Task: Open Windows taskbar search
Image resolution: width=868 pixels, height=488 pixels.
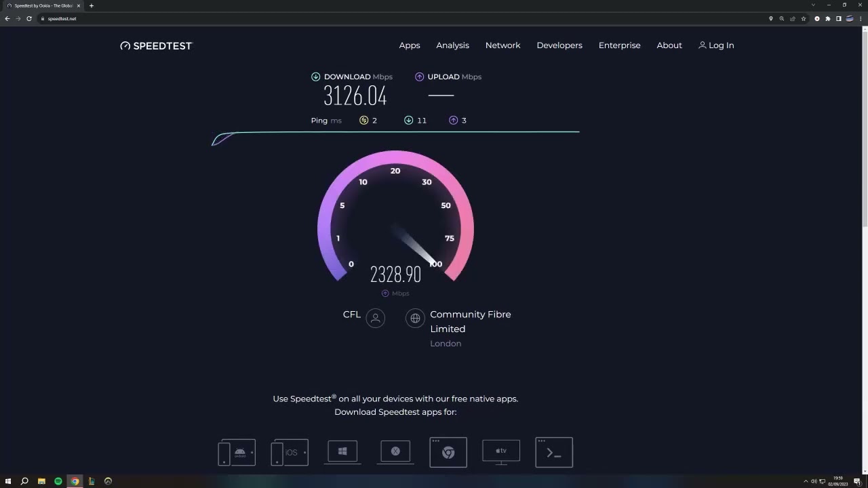Action: tap(24, 481)
